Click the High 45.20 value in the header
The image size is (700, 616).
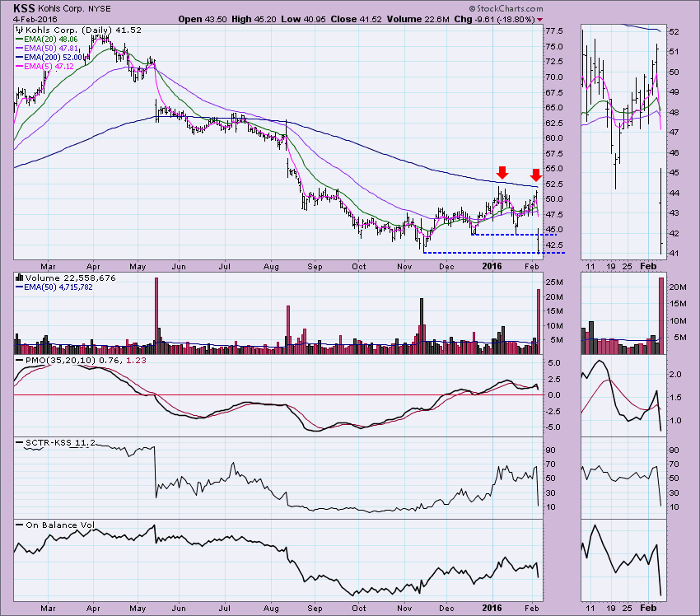pos(254,19)
